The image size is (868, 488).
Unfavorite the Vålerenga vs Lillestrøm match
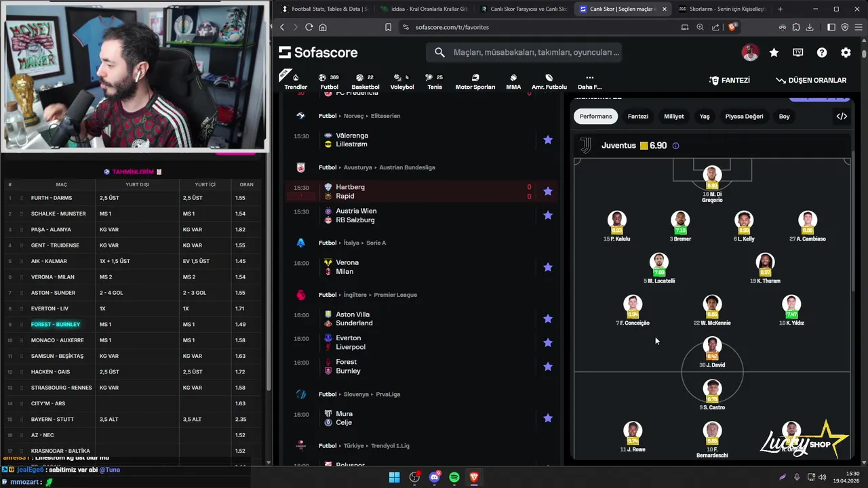point(547,140)
